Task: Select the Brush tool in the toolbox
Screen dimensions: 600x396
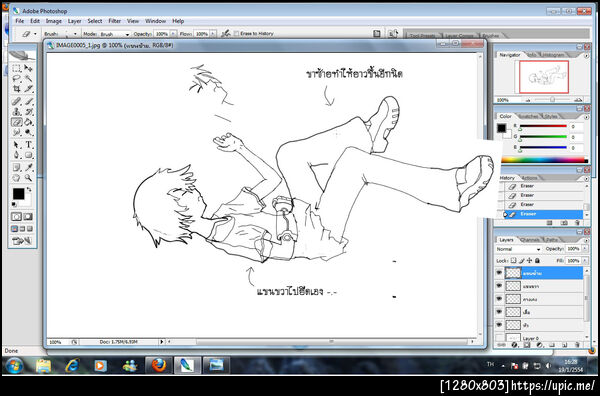Action: (28, 101)
